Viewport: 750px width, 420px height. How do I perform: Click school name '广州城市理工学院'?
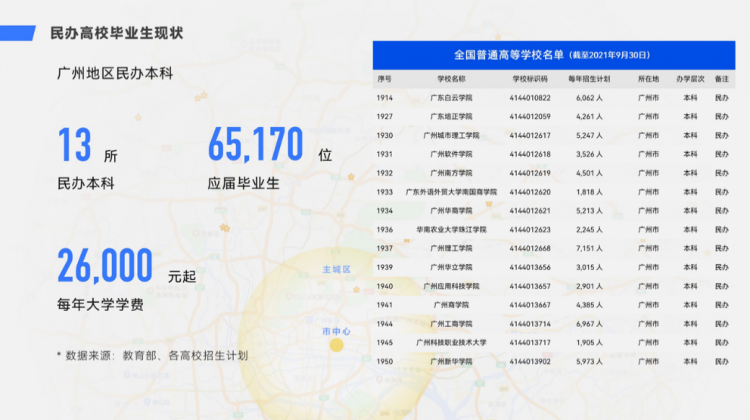(451, 135)
